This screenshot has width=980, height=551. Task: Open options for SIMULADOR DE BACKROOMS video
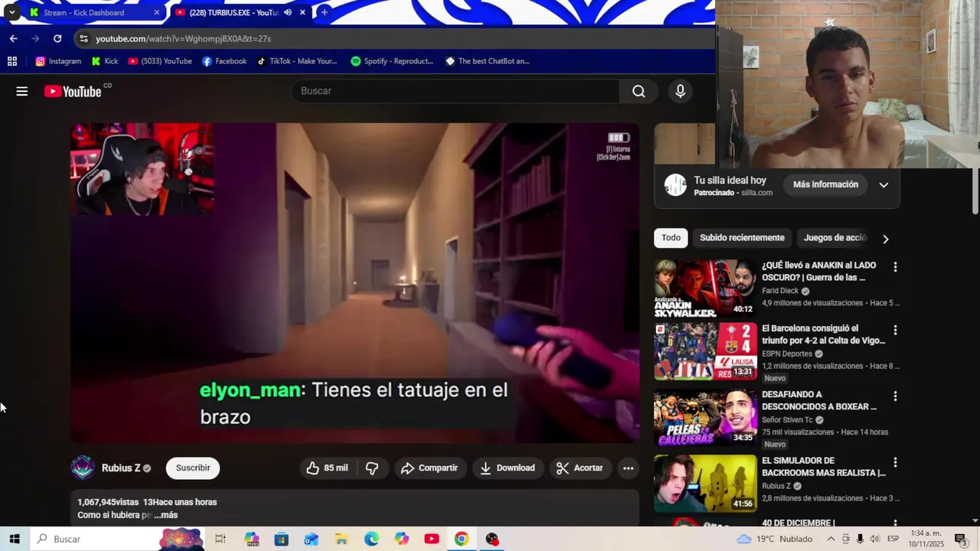click(x=895, y=462)
